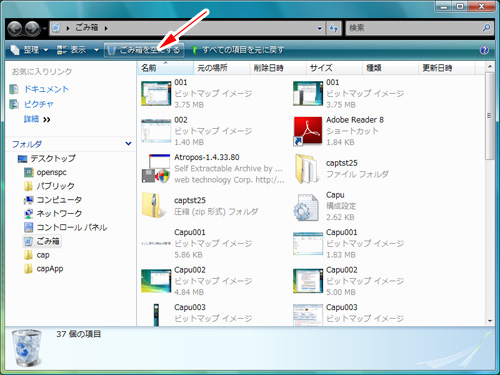
Task: Sort by 削除日時 column header
Action: (278, 68)
